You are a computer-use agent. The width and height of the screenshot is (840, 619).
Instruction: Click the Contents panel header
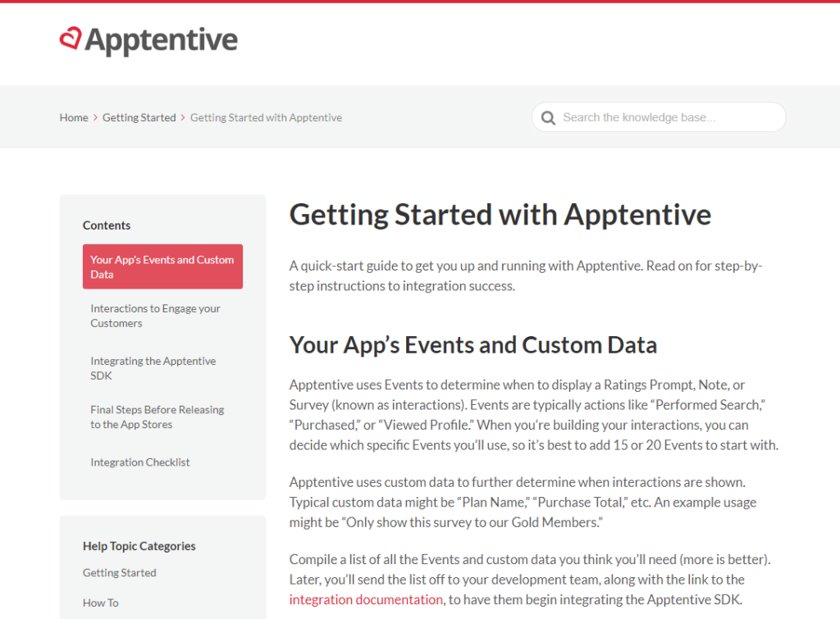[x=106, y=225]
